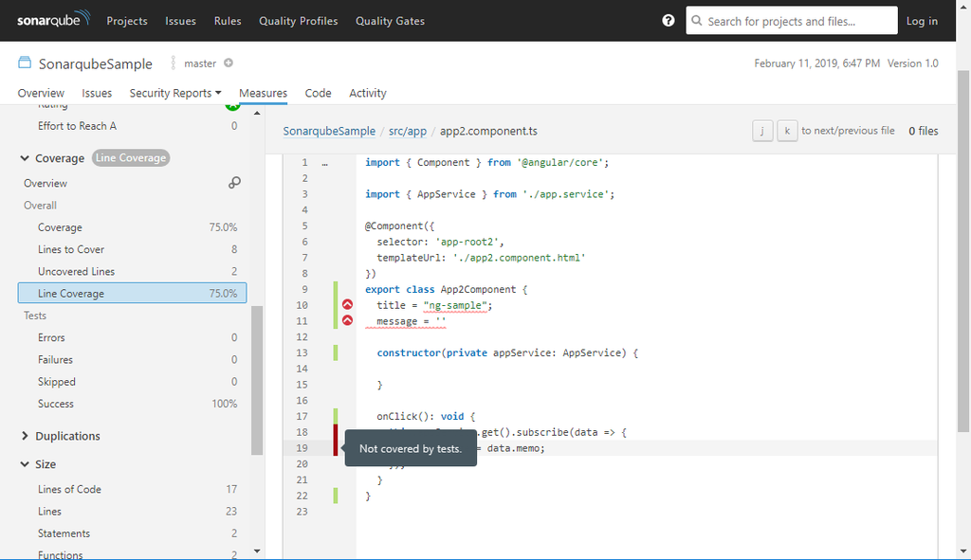The image size is (971, 560).
Task: Select the Errors measure
Action: tap(132, 337)
